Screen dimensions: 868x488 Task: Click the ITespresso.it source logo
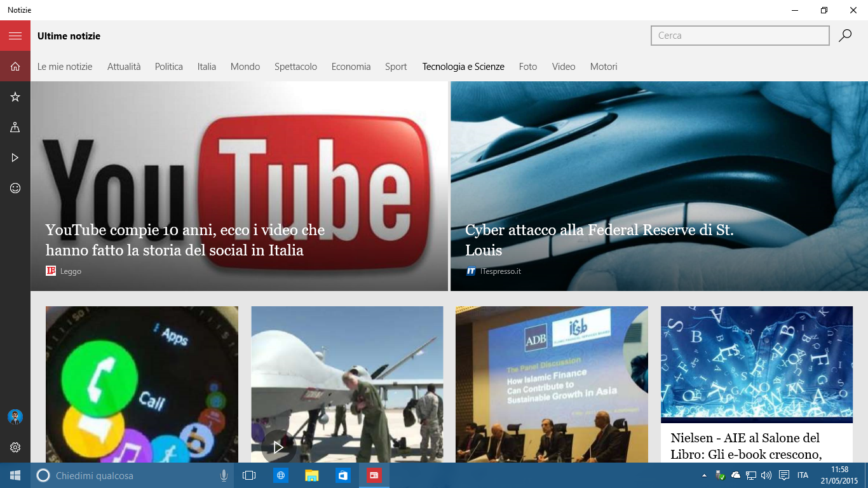click(x=471, y=271)
